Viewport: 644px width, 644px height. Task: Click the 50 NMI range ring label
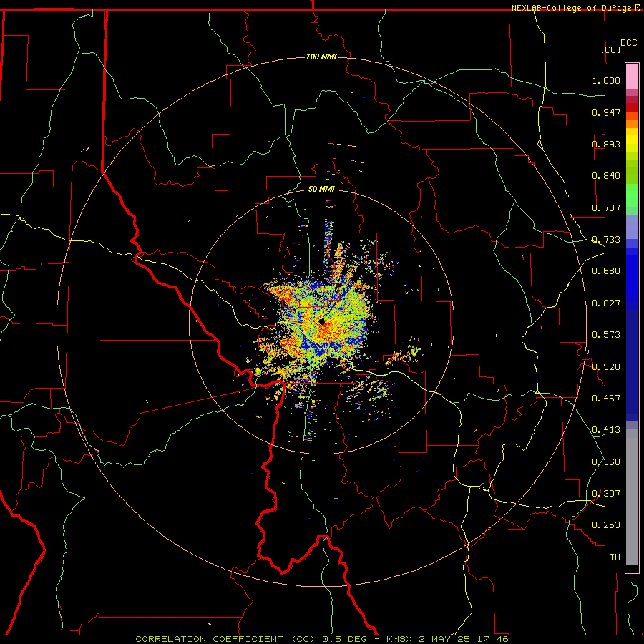tap(321, 189)
